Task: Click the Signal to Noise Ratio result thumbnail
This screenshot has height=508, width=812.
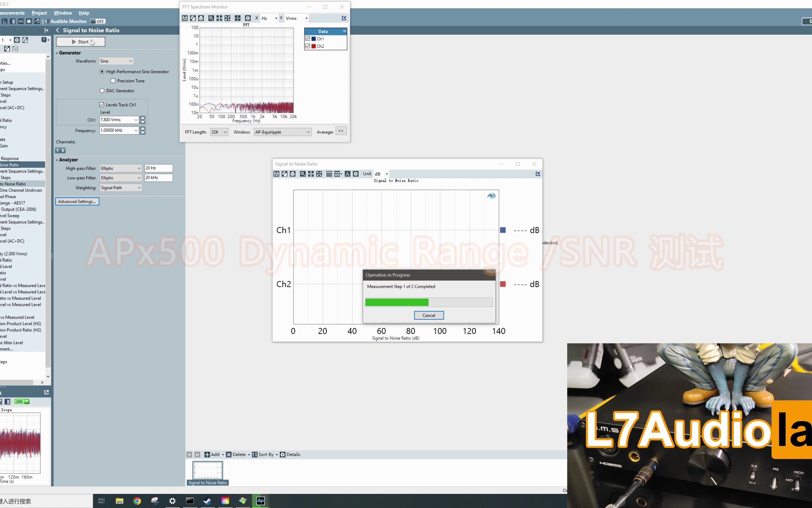Action: click(207, 473)
